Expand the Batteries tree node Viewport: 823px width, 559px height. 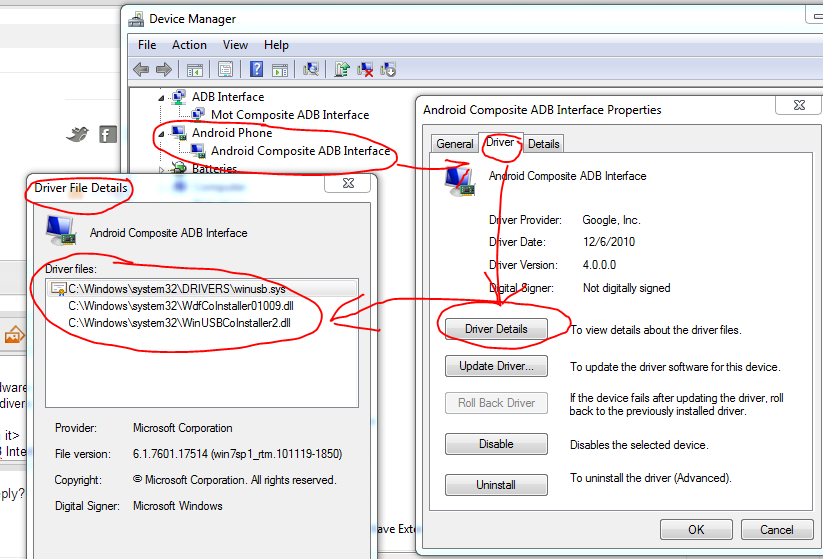tap(161, 169)
